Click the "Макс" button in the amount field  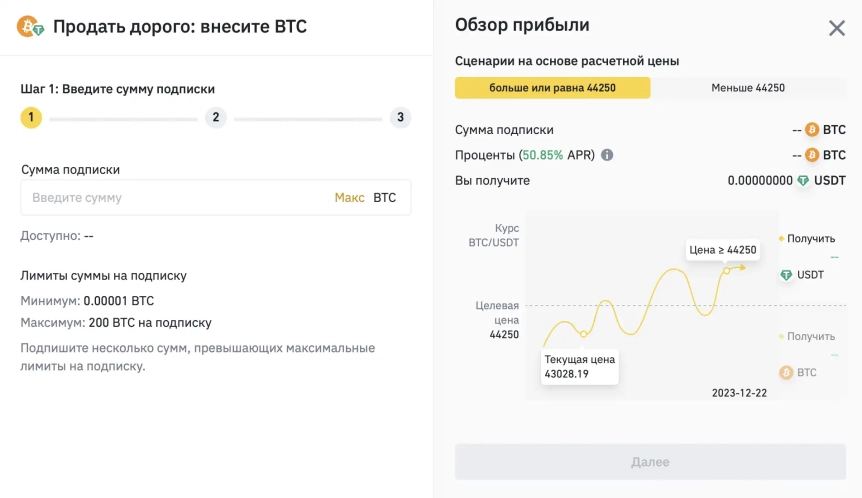point(349,198)
